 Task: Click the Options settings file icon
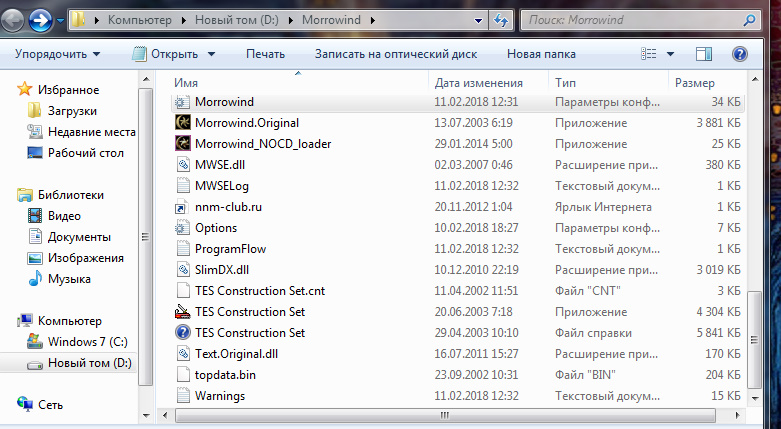tap(182, 228)
